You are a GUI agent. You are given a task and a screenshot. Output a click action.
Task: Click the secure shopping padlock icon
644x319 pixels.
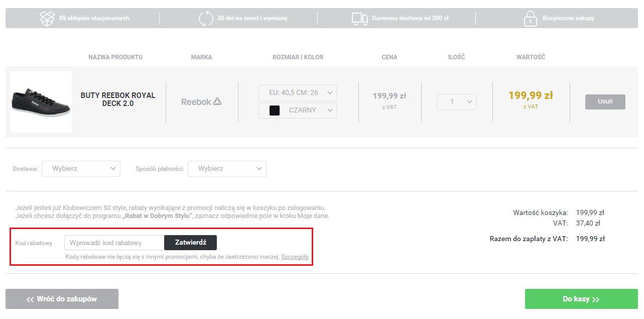[x=530, y=18]
